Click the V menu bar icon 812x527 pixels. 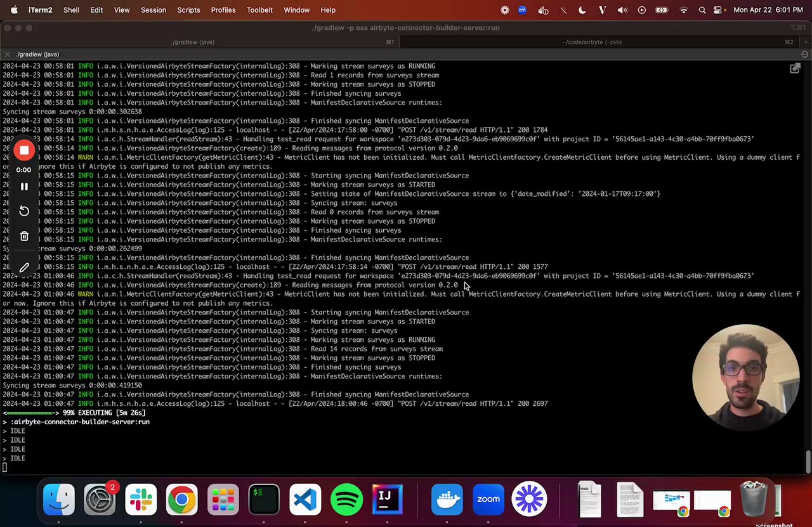coord(603,10)
